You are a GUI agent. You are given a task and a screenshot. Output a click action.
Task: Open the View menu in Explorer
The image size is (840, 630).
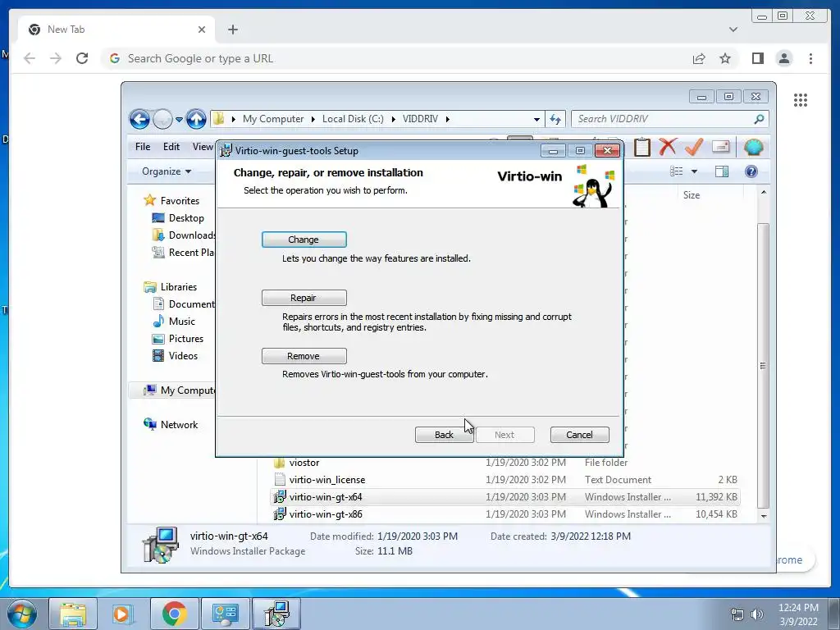pos(203,147)
